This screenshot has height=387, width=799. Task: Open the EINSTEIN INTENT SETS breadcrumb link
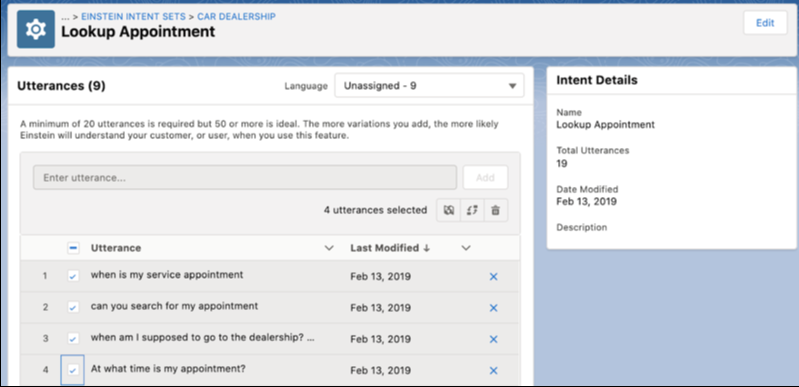pos(134,17)
